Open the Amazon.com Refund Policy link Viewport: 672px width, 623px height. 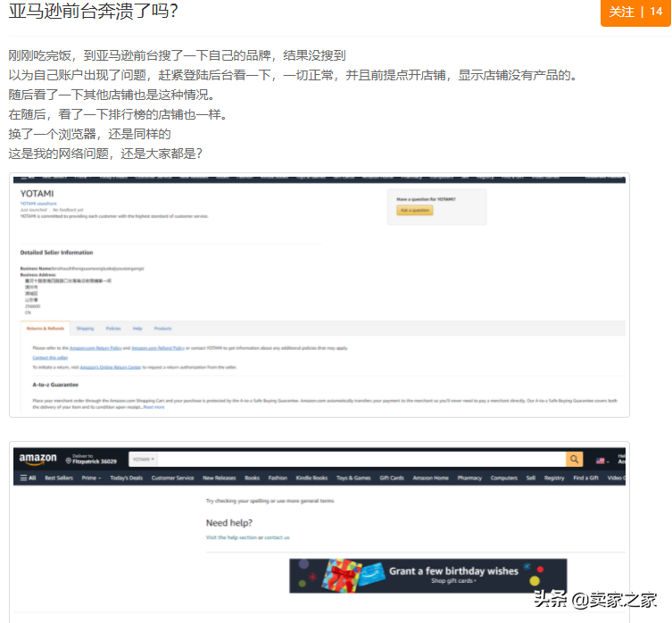tap(158, 348)
